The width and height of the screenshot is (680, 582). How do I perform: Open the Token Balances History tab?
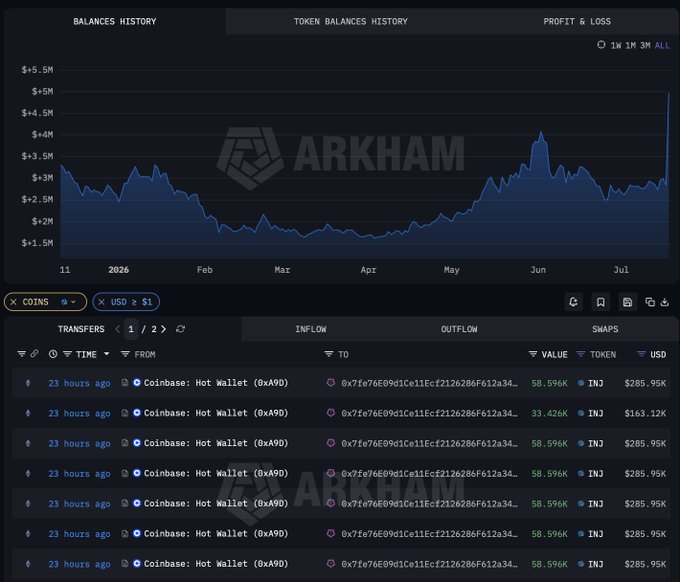click(350, 22)
